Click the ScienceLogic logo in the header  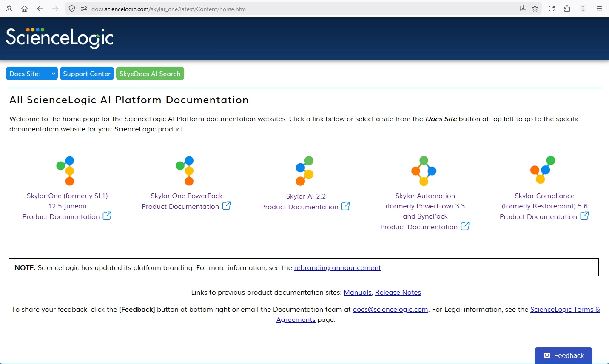(x=59, y=38)
